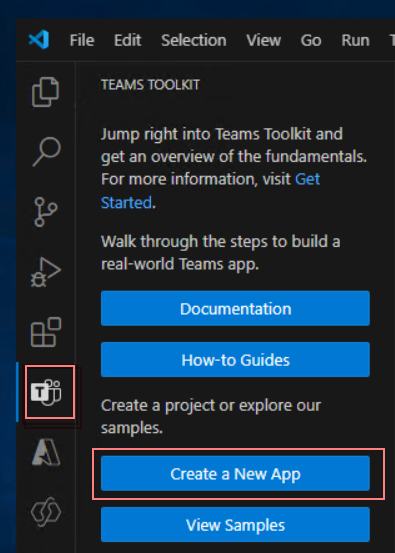The image size is (395, 553).
Task: Click the TEAMS TOOLKIT panel title
Action: [151, 85]
